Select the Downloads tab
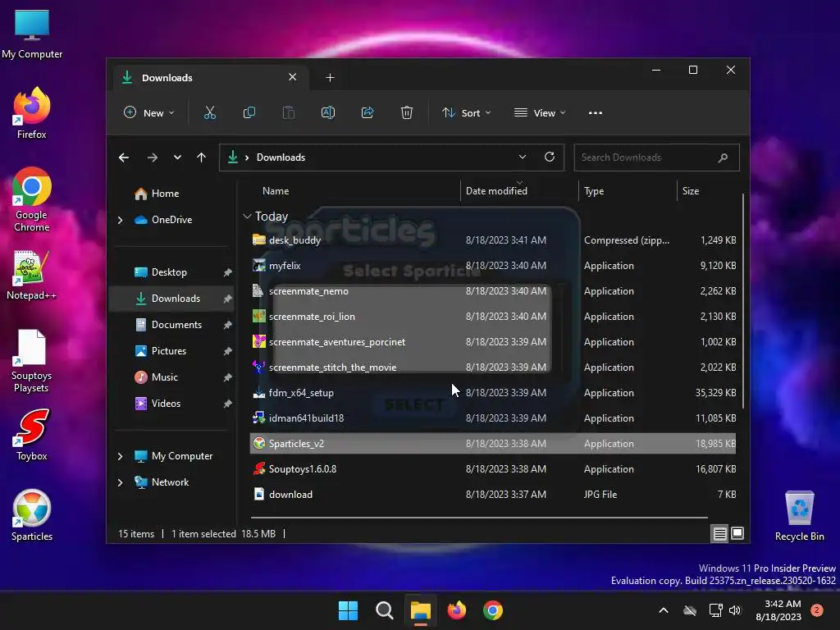This screenshot has width=840, height=630. coord(211,78)
